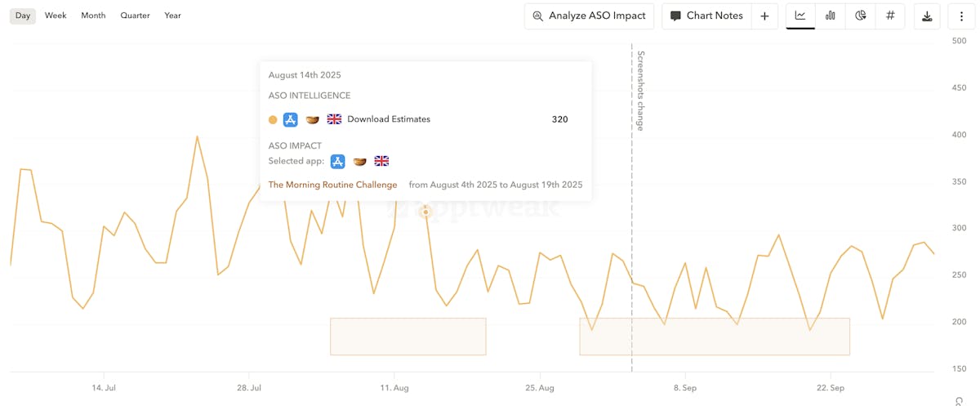The image size is (980, 406).
Task: Switch to bar chart view
Action: point(831,16)
